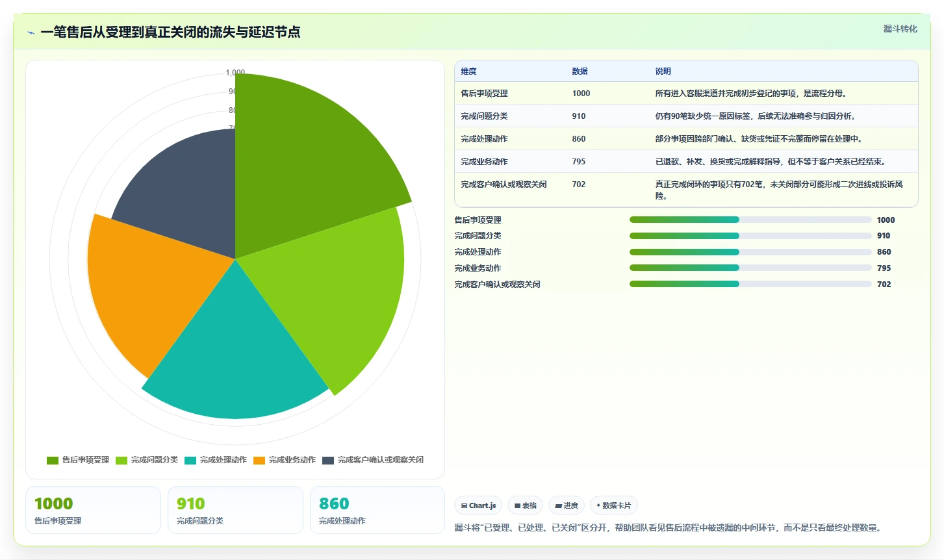Click the chart axis label 1,000
Viewport: 944px width, 560px height.
pyautogui.click(x=235, y=73)
